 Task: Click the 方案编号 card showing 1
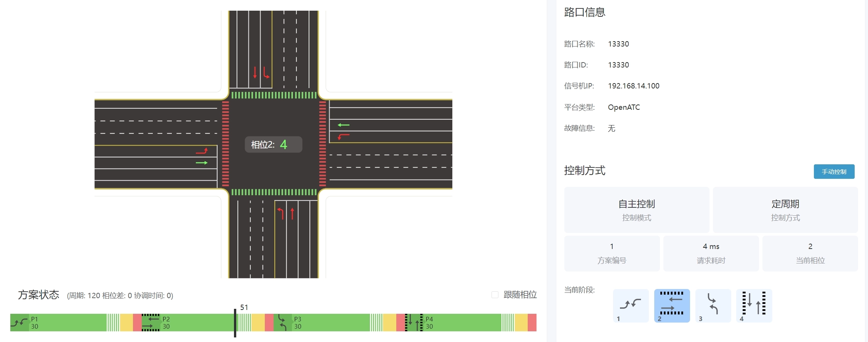tap(612, 253)
